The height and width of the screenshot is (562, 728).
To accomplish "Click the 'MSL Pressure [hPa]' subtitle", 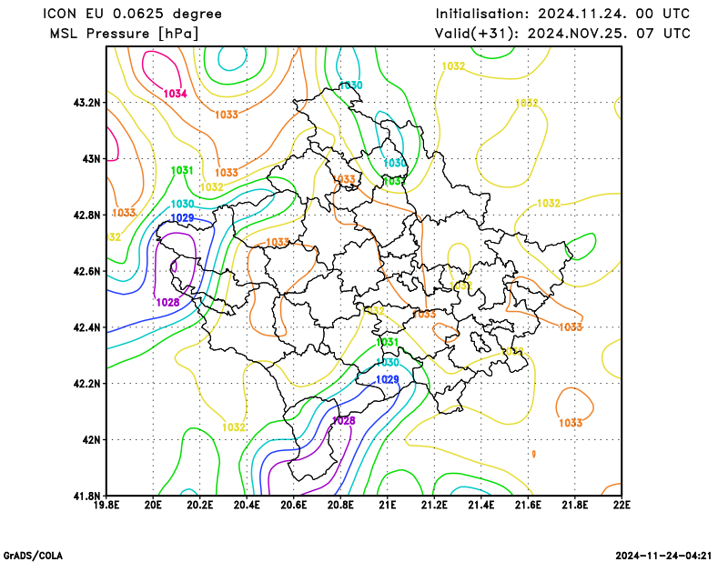I will coord(124,34).
